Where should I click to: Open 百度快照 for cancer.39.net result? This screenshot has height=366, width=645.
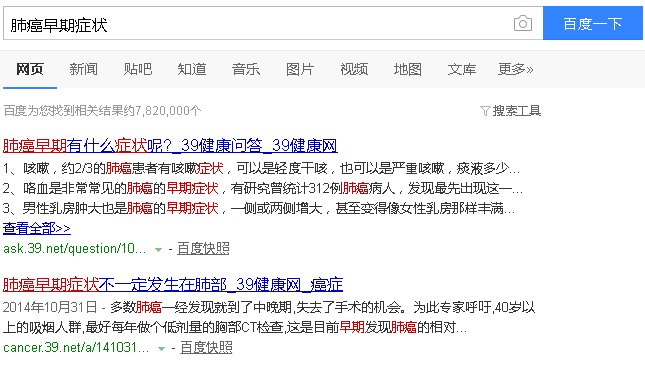coord(206,347)
